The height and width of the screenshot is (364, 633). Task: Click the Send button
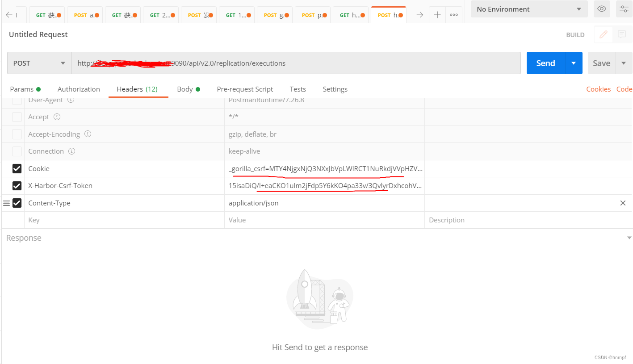pyautogui.click(x=545, y=63)
